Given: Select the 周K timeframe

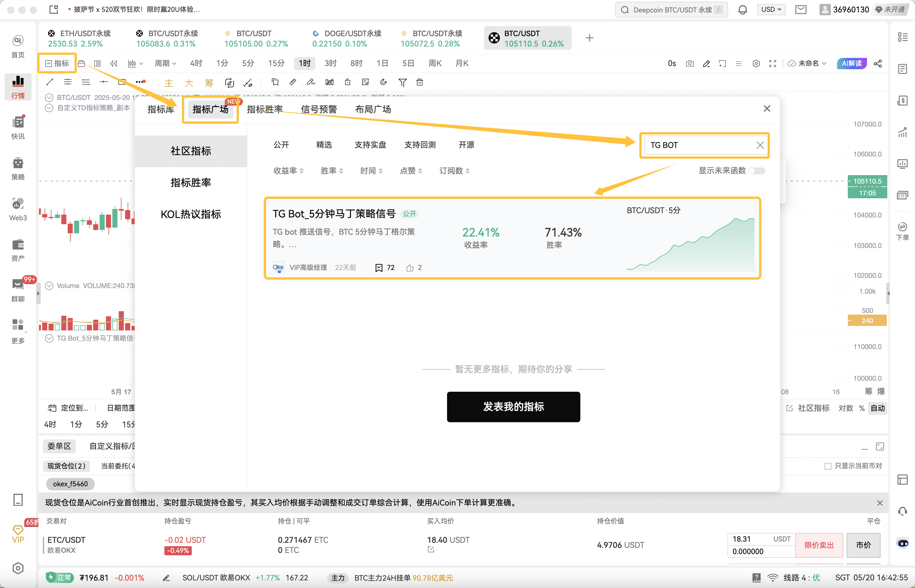Looking at the screenshot, I should pos(435,63).
